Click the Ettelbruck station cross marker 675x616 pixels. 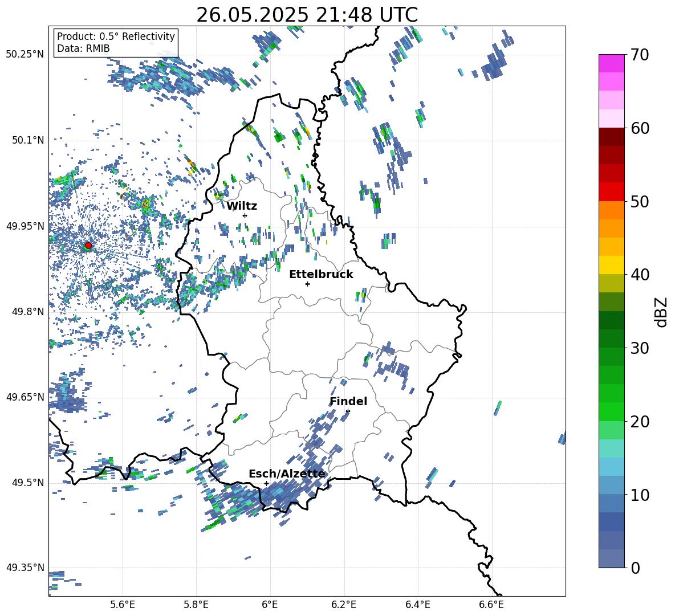point(307,284)
